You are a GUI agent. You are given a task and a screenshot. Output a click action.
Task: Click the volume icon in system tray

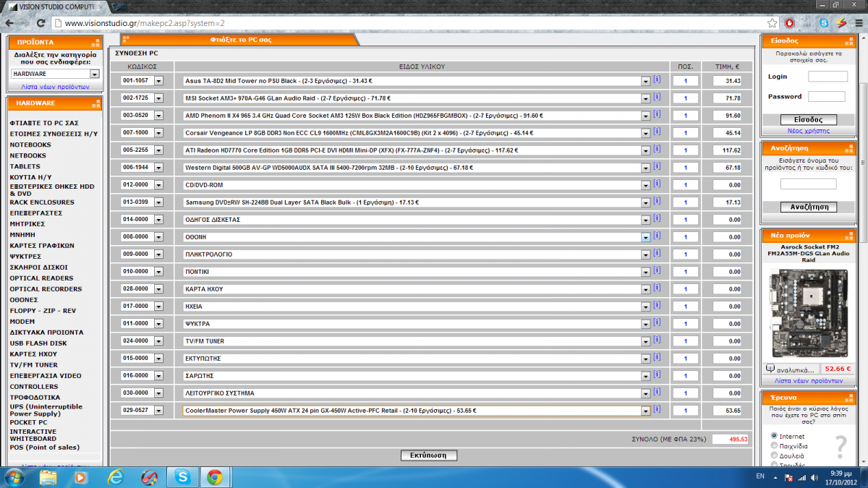click(x=813, y=476)
